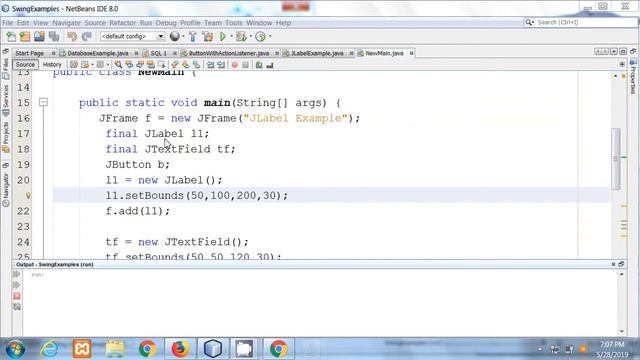Image resolution: width=640 pixels, height=360 pixels.
Task: Click the Output settings icon below Stop
Action: [17, 307]
